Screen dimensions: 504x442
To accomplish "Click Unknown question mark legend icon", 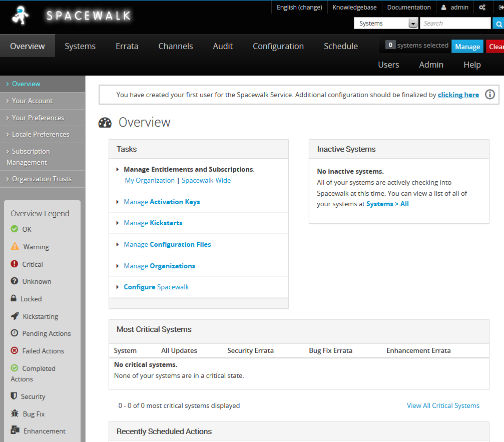I will tap(15, 281).
